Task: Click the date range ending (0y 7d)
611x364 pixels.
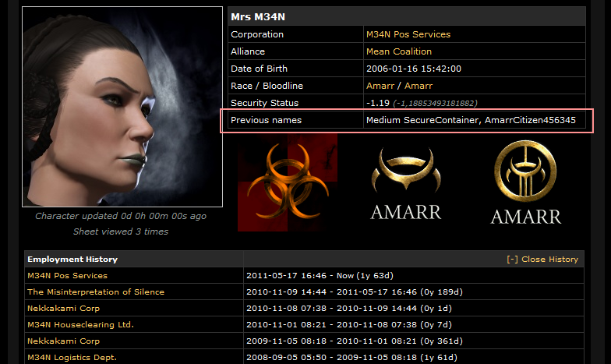Action: [x=349, y=324]
